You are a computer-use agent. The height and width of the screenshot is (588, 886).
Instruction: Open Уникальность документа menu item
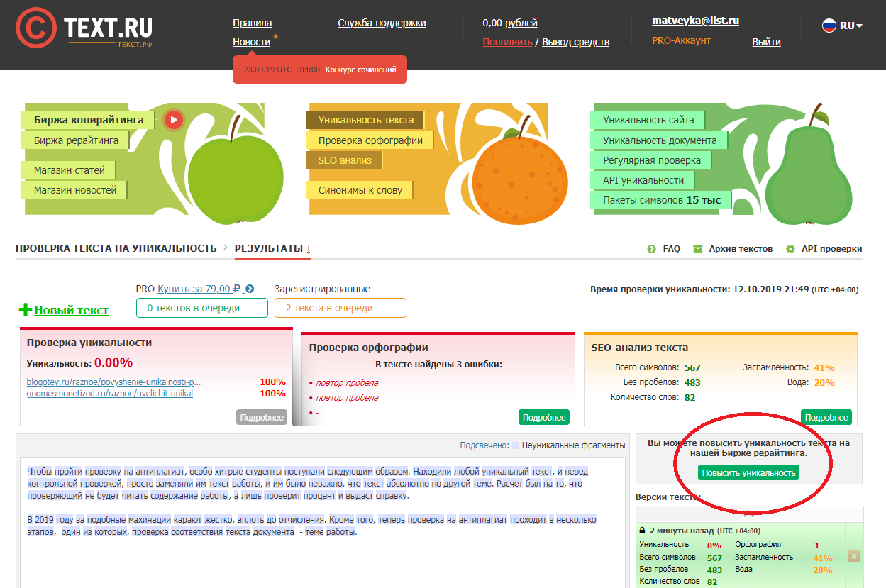pos(660,140)
